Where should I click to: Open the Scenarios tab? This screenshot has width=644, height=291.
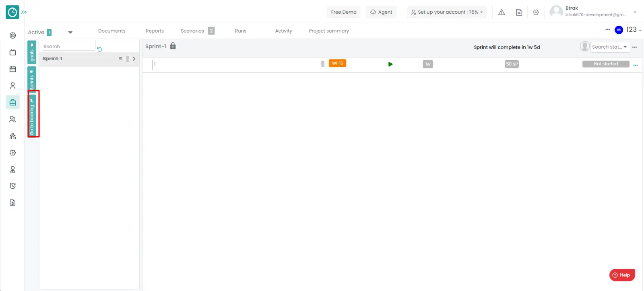click(192, 31)
